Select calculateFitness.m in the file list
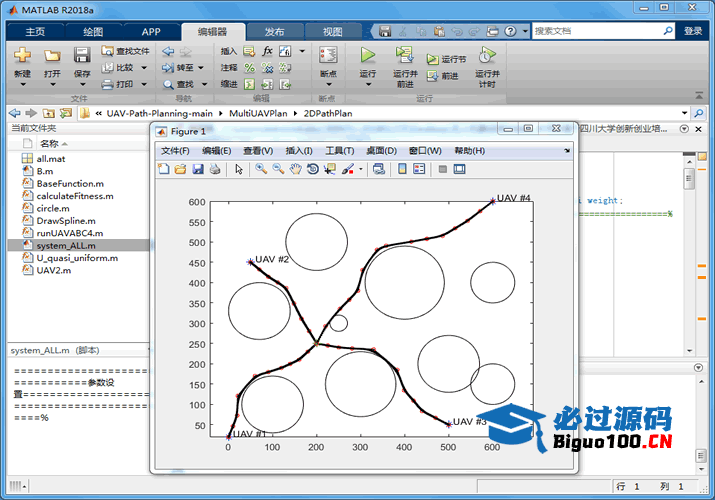715x500 pixels. (75, 196)
